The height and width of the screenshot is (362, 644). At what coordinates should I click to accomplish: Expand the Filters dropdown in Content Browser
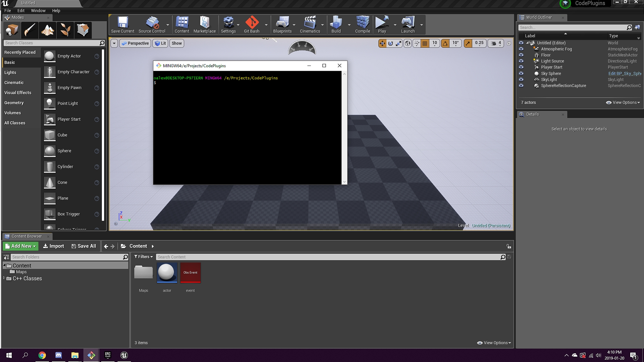click(x=144, y=257)
